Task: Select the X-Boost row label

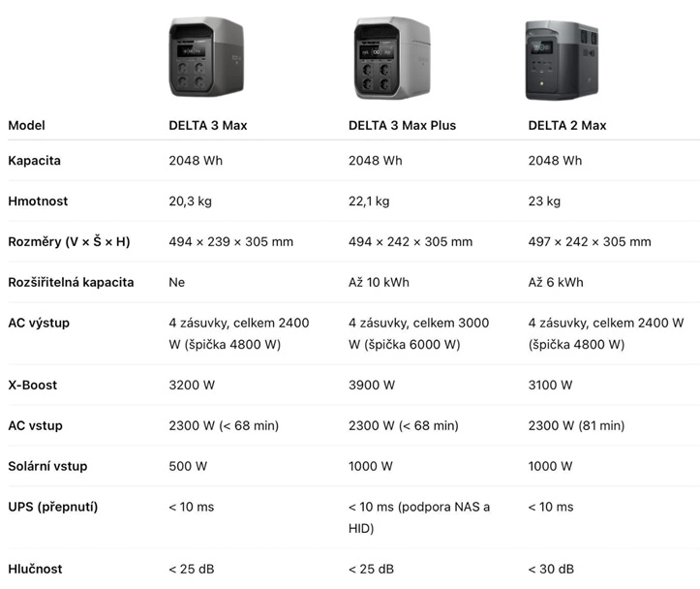Action: click(x=33, y=386)
